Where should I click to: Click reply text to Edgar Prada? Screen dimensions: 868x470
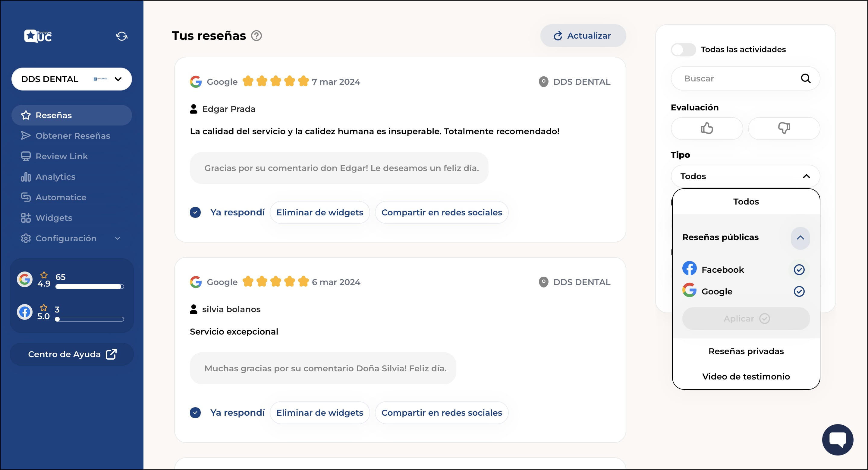[341, 168]
